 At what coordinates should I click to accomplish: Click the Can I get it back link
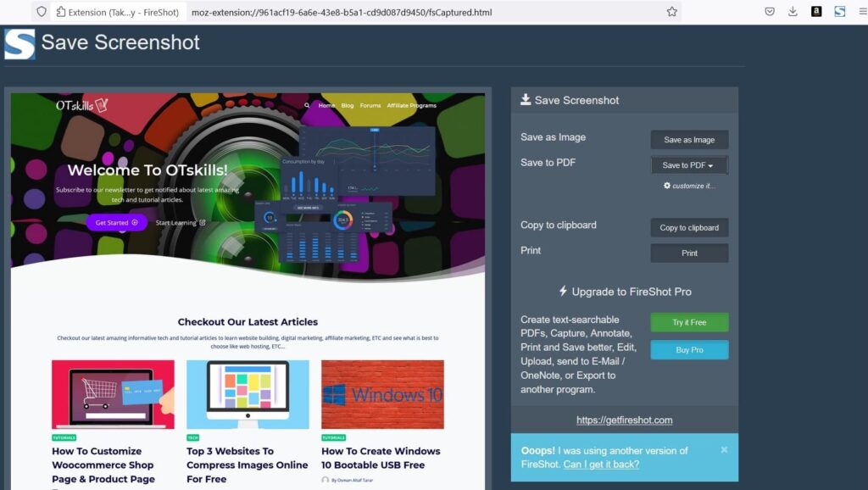pos(601,465)
